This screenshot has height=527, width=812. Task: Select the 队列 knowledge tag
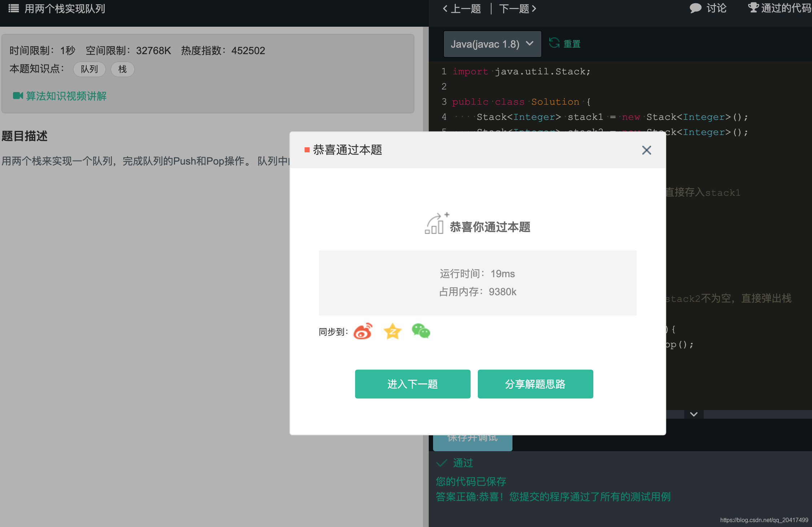tap(89, 69)
